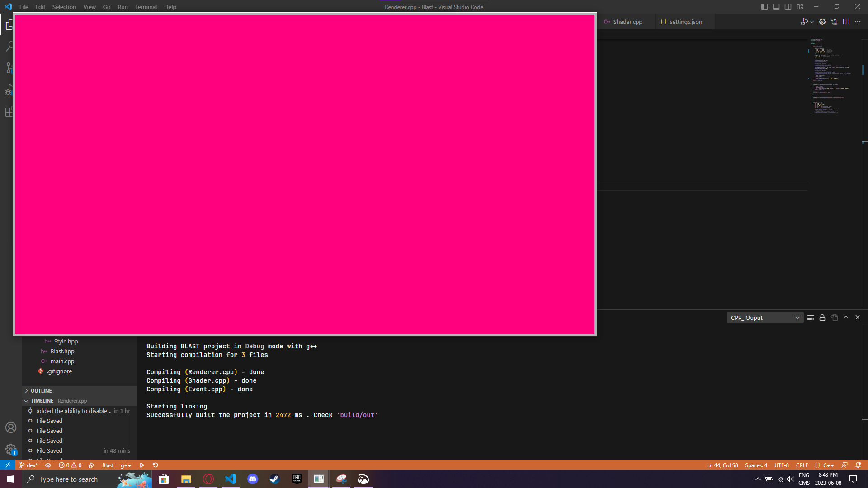The height and width of the screenshot is (488, 868).
Task: Toggle output scroll lock icon
Action: 822,318
